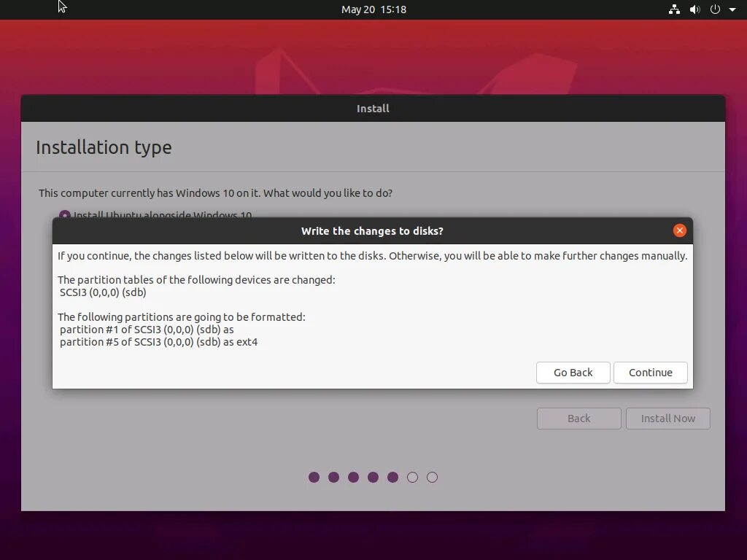The width and height of the screenshot is (747, 560).
Task: Select Install Ubuntu alongside Windows 10 radio
Action: tap(64, 215)
